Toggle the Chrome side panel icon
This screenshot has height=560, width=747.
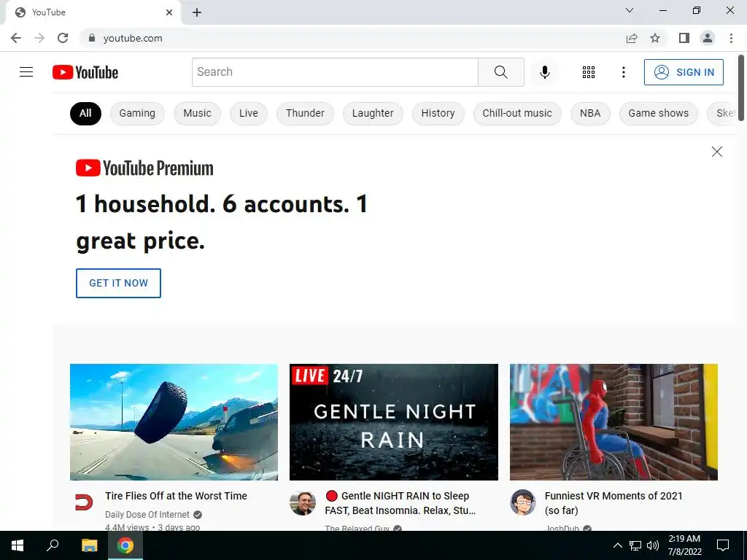tap(684, 38)
